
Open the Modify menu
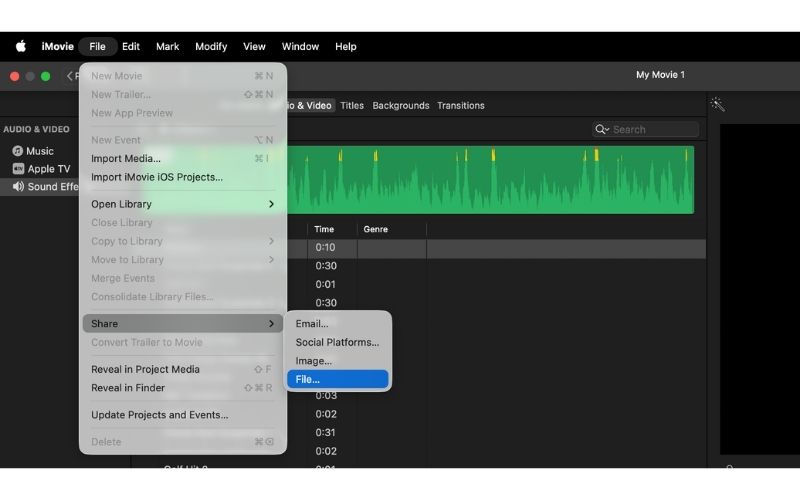[x=211, y=46]
